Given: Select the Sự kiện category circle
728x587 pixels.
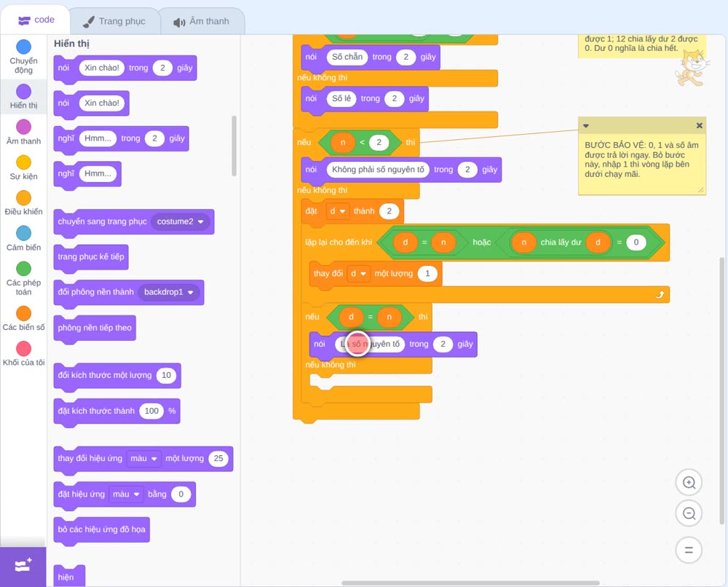Looking at the screenshot, I should [x=24, y=162].
